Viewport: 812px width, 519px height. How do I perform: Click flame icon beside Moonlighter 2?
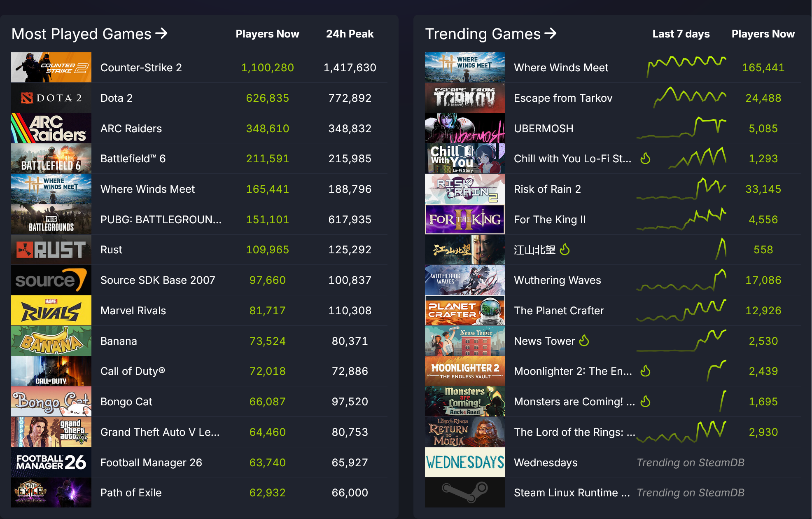click(645, 371)
